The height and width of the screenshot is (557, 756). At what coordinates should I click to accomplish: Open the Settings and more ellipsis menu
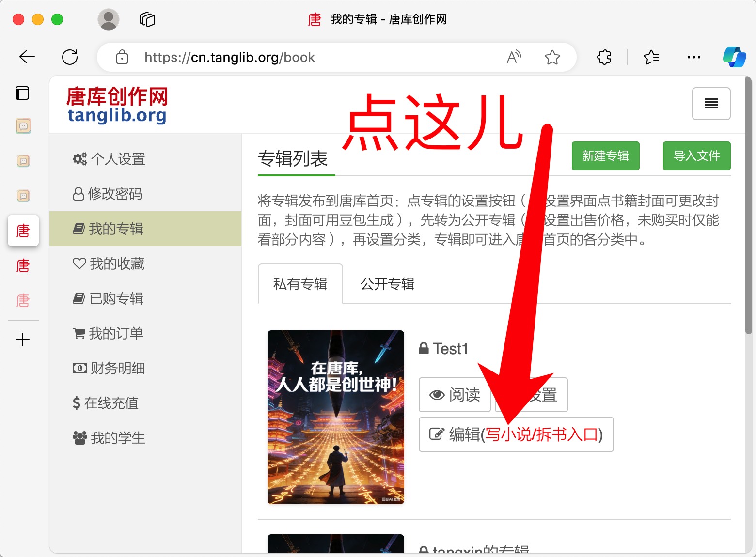click(693, 57)
